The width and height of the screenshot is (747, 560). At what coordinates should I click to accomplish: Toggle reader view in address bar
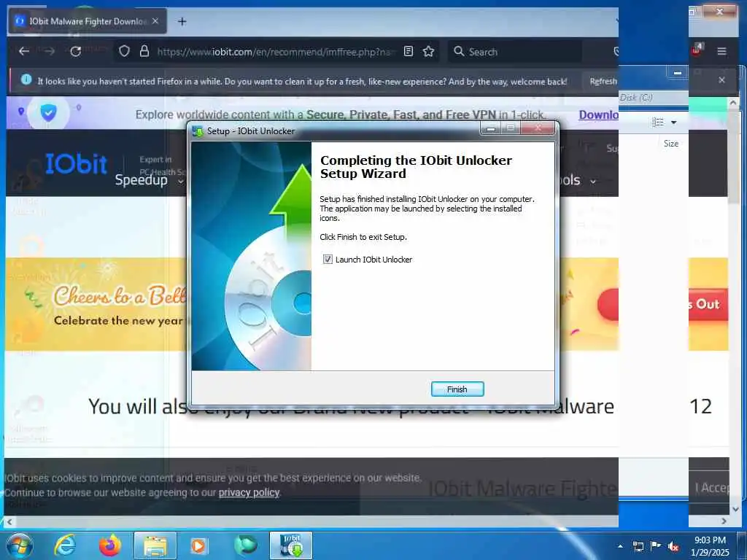(409, 52)
